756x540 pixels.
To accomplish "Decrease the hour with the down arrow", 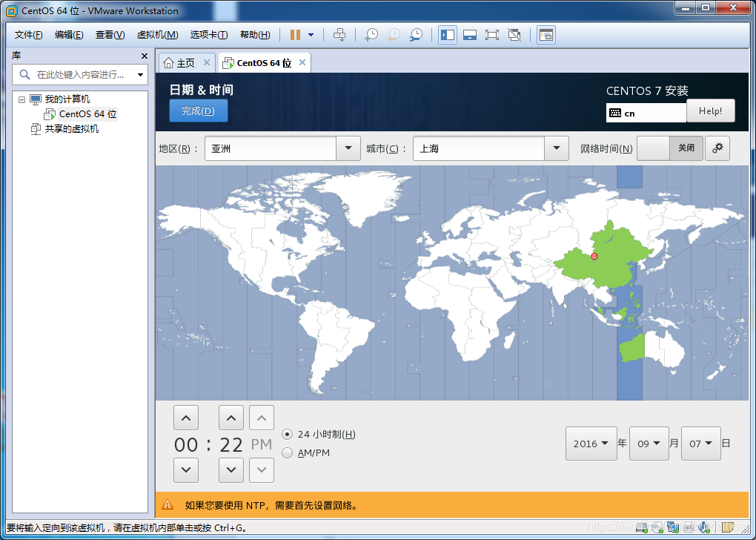I will point(186,470).
